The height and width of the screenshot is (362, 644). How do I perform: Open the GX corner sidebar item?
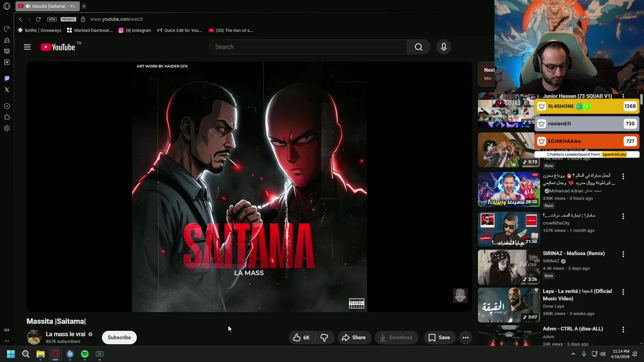point(7,330)
